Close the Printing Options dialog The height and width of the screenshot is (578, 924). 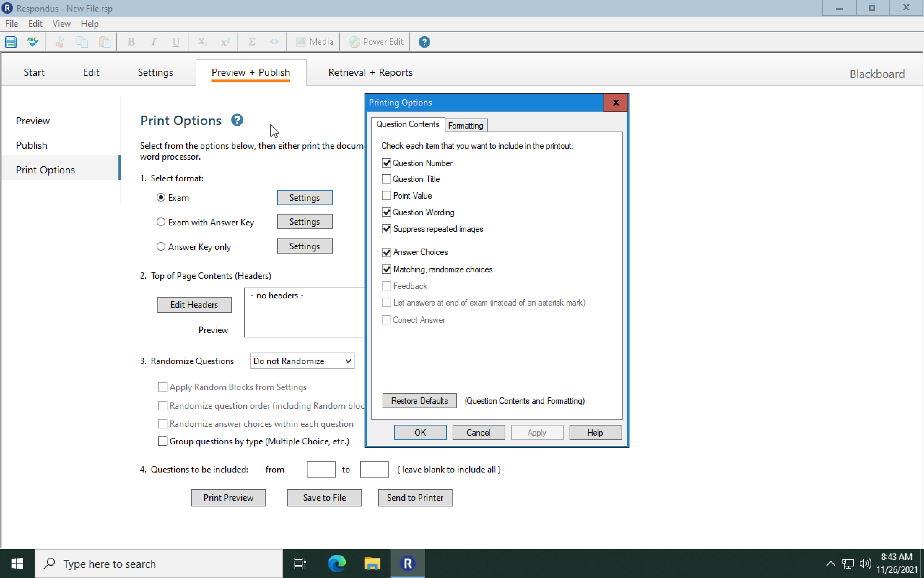615,103
